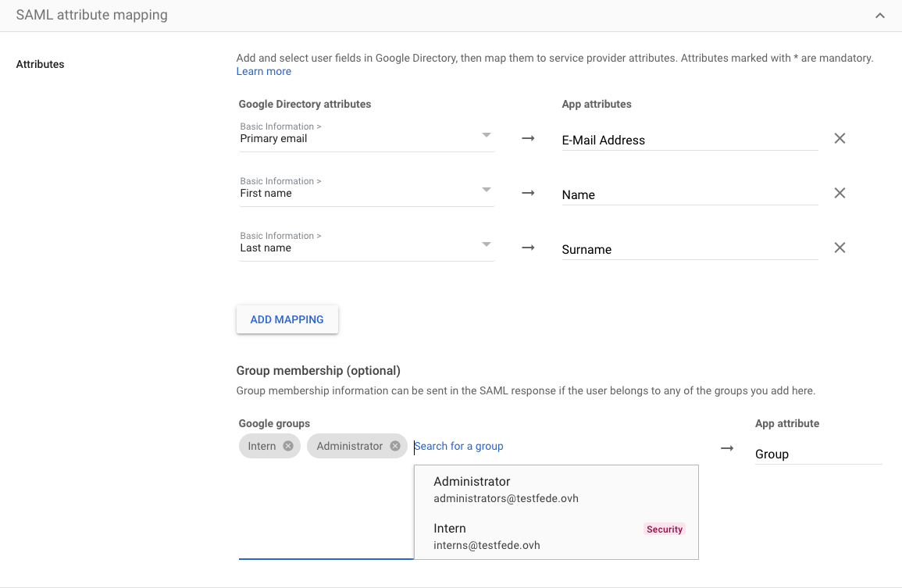
Task: Click the arrow next to the Group app attribute
Action: click(x=727, y=448)
